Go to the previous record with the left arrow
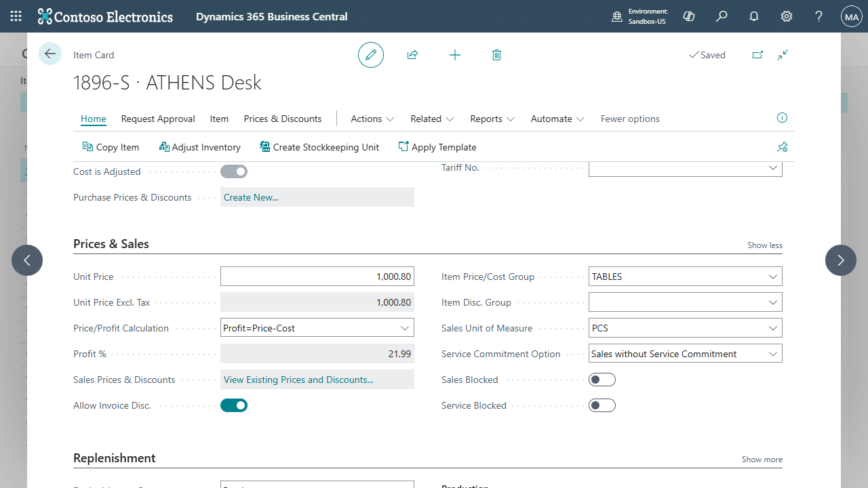 pyautogui.click(x=27, y=260)
